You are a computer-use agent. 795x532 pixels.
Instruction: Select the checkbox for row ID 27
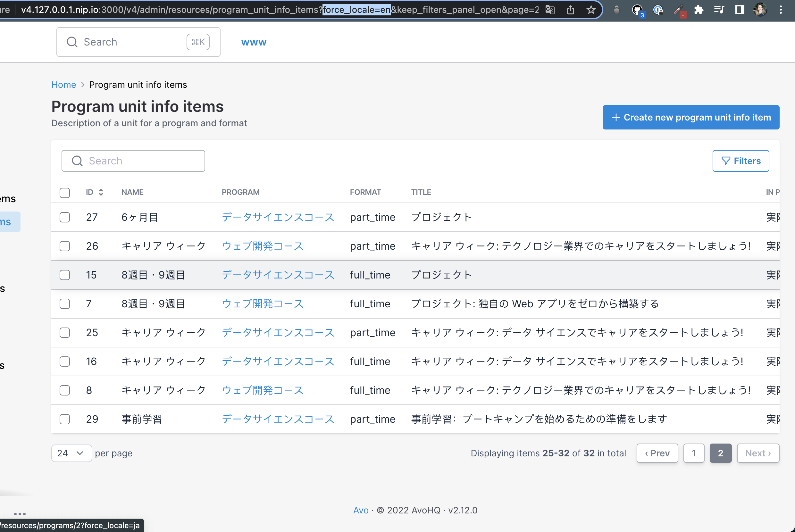point(65,217)
